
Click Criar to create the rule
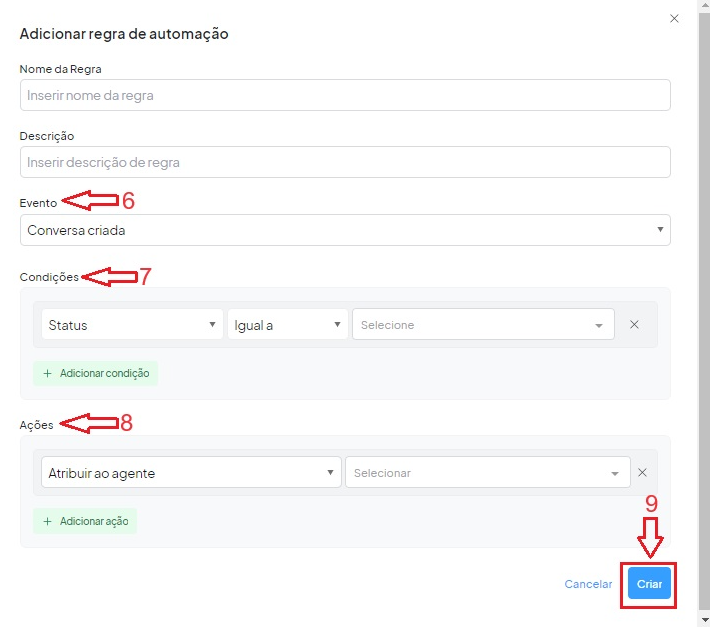[649, 584]
